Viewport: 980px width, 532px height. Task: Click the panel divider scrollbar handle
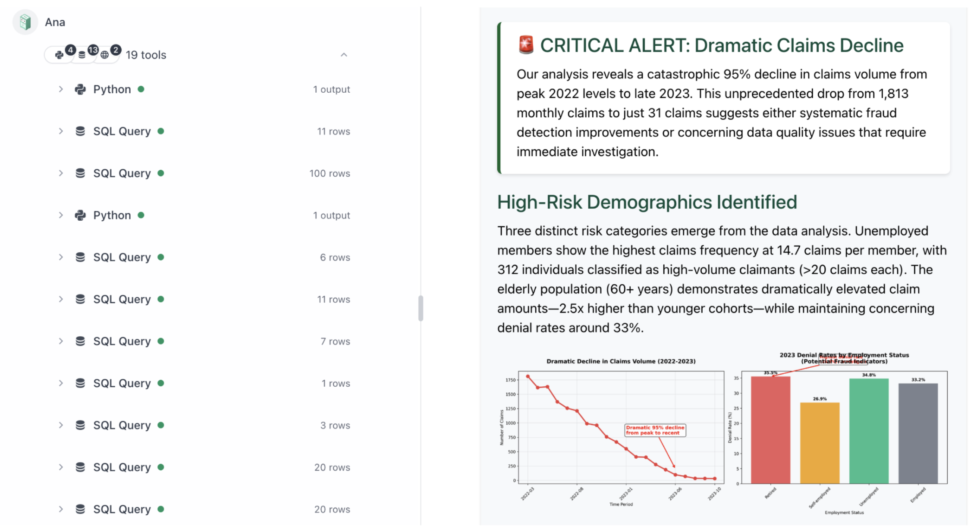click(x=421, y=308)
